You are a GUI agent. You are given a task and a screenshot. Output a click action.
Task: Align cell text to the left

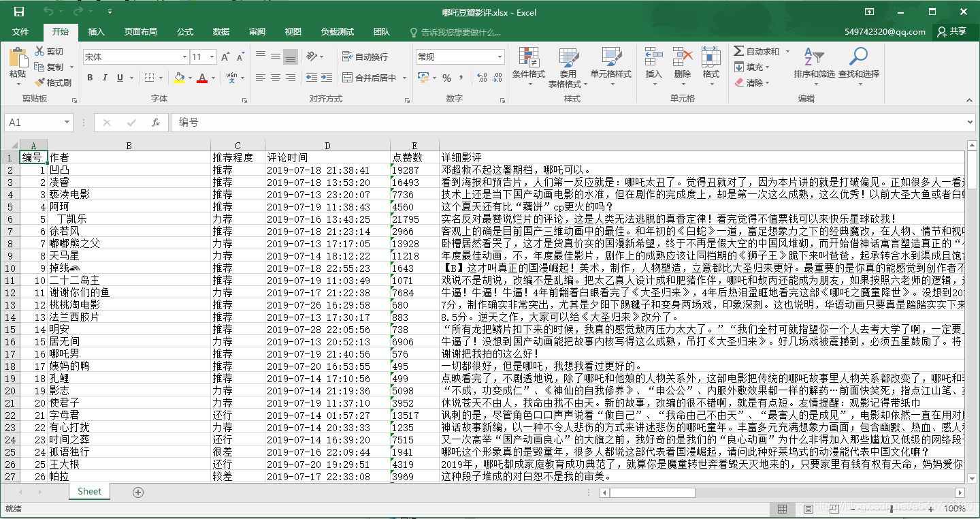point(261,78)
